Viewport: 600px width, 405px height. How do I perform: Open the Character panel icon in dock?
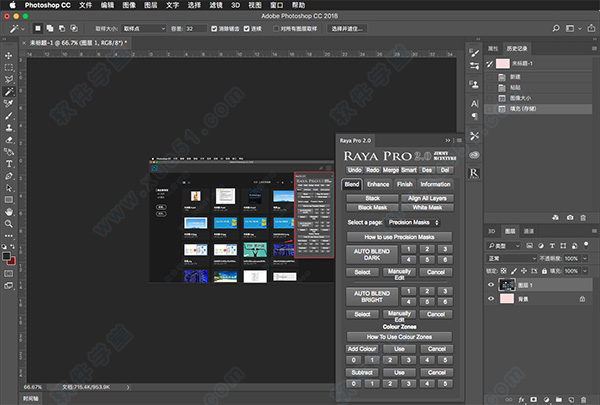click(x=474, y=103)
